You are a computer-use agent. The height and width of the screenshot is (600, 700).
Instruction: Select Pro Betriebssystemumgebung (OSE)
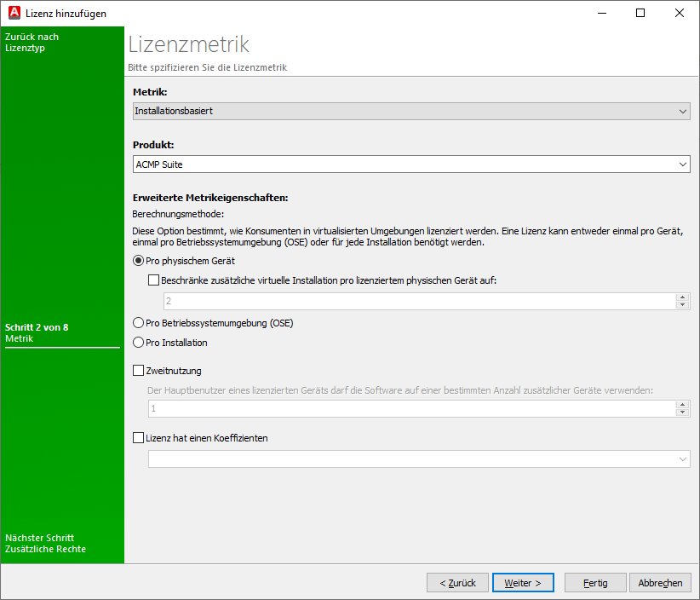coord(138,322)
